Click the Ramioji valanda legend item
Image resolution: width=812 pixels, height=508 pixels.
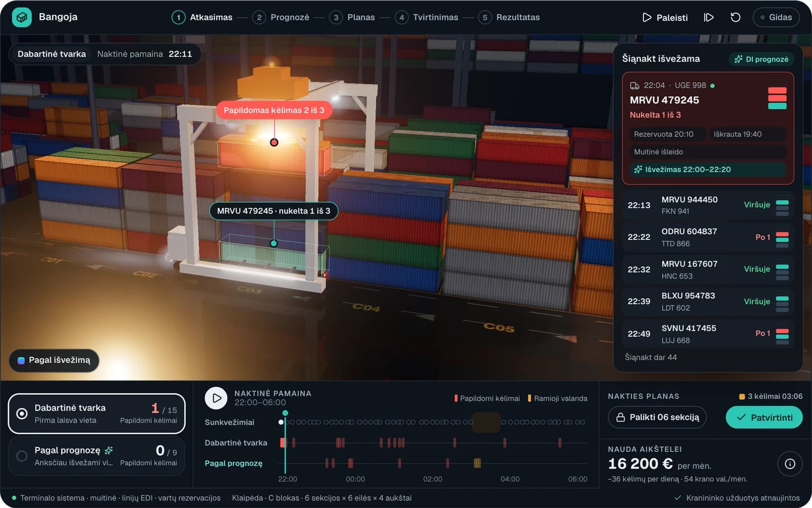pos(558,398)
